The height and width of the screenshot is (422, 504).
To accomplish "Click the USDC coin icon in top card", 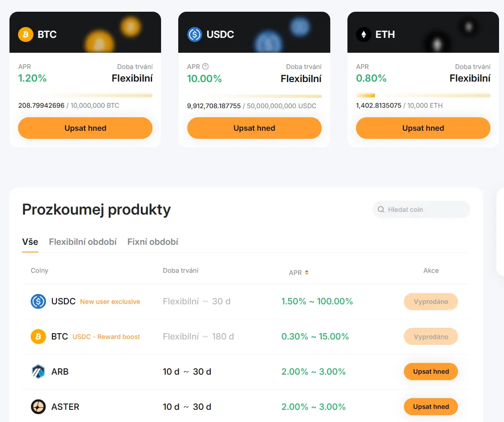I will [194, 34].
